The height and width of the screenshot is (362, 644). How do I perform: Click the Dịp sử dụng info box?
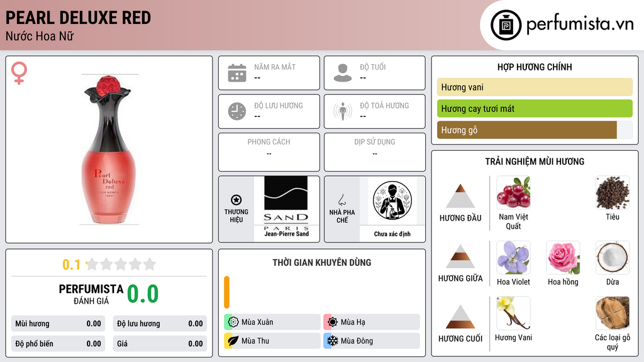click(375, 152)
